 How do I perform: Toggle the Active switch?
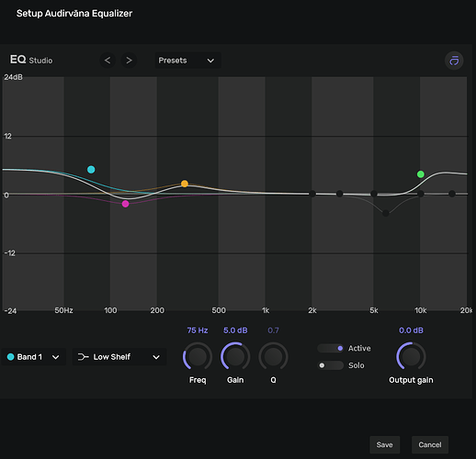coord(330,348)
